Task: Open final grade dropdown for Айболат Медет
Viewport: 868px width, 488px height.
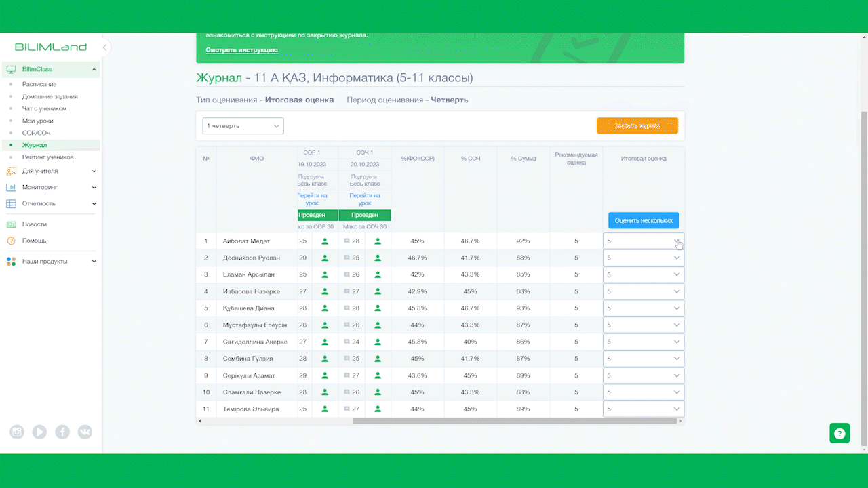Action: 643,241
